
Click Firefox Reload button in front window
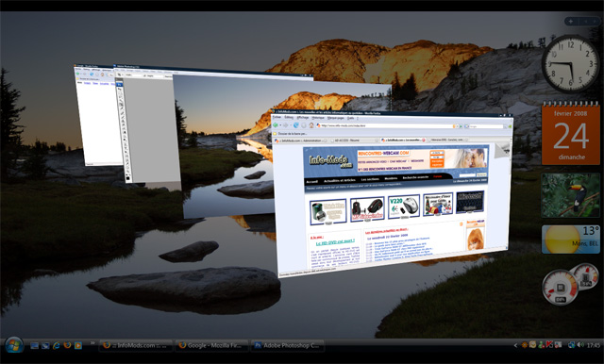(x=295, y=125)
